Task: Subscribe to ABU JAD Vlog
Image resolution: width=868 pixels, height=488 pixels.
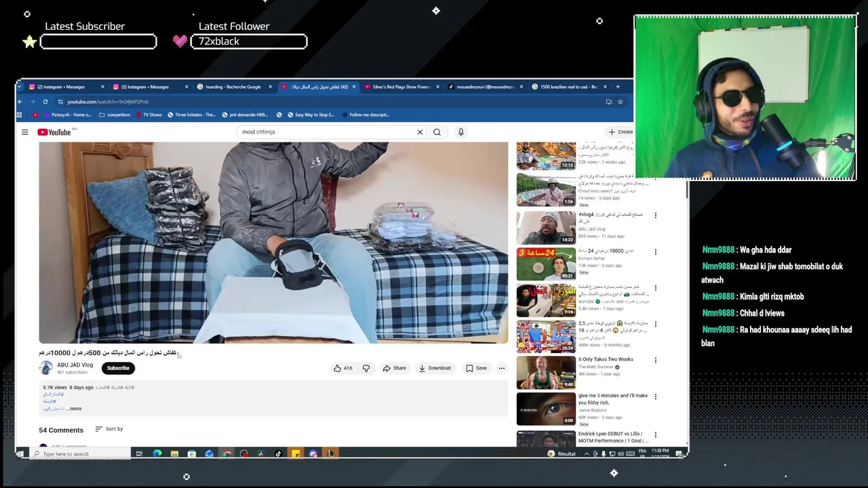Action: [118, 368]
